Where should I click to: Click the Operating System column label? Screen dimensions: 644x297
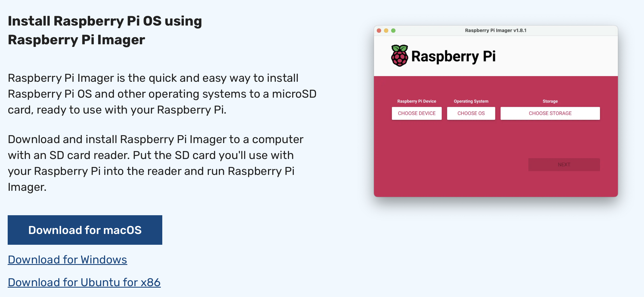(x=471, y=101)
